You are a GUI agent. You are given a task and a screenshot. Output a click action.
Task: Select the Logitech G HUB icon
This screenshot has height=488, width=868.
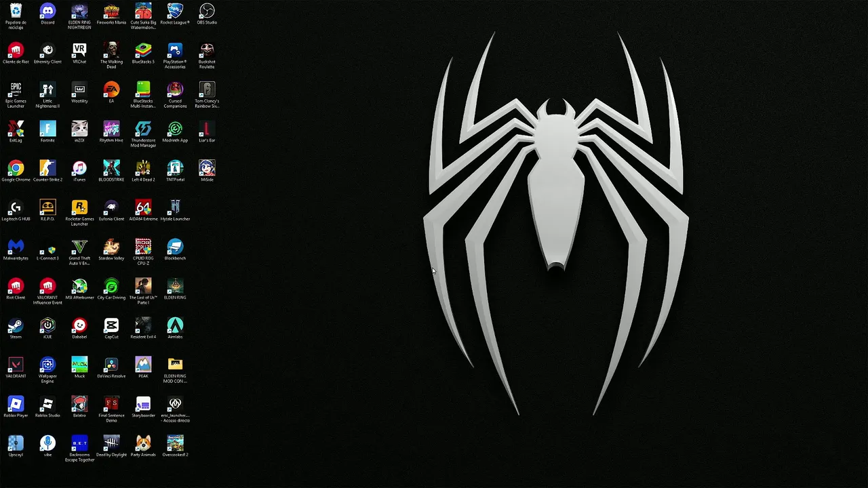16,208
